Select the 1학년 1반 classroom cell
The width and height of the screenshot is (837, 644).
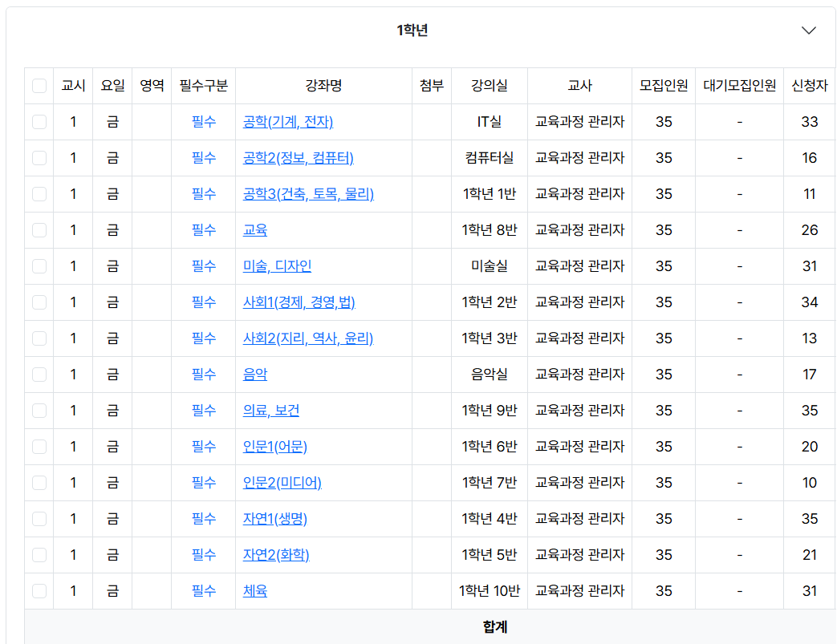(x=489, y=193)
